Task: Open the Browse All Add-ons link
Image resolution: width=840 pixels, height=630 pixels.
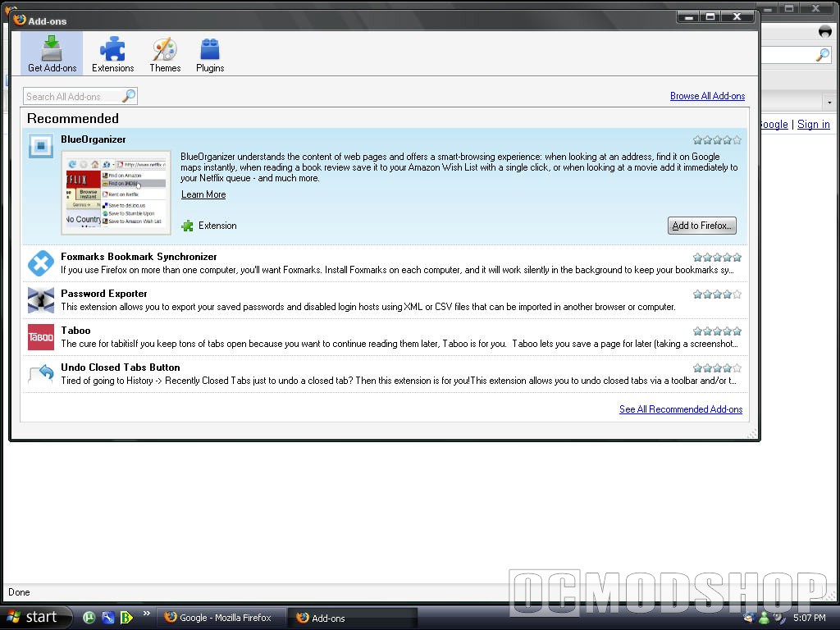Action: click(x=707, y=96)
